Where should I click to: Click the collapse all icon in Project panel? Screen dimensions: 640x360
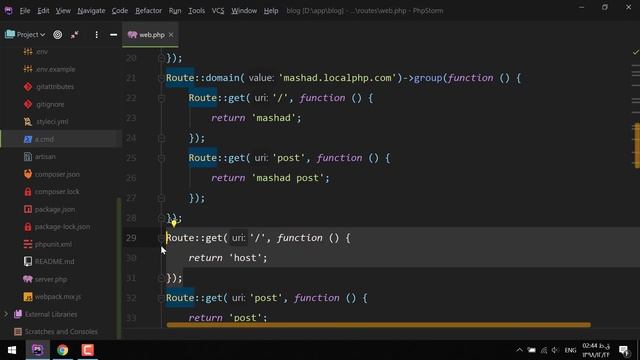point(75,35)
